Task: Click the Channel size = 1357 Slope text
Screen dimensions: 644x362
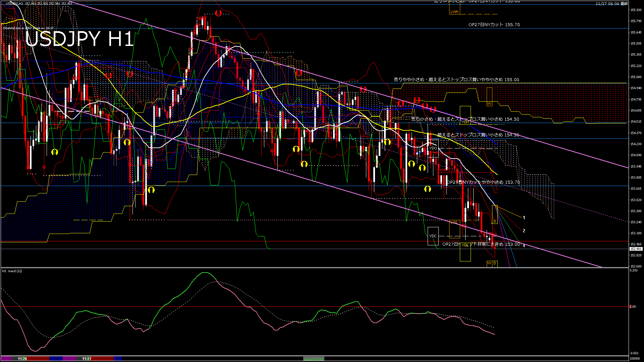Action: coord(29,28)
